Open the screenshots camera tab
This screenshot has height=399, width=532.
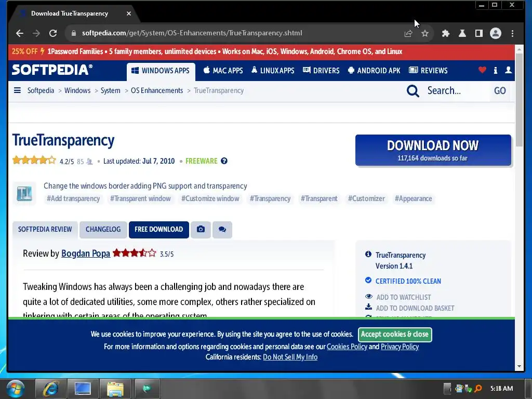(201, 230)
